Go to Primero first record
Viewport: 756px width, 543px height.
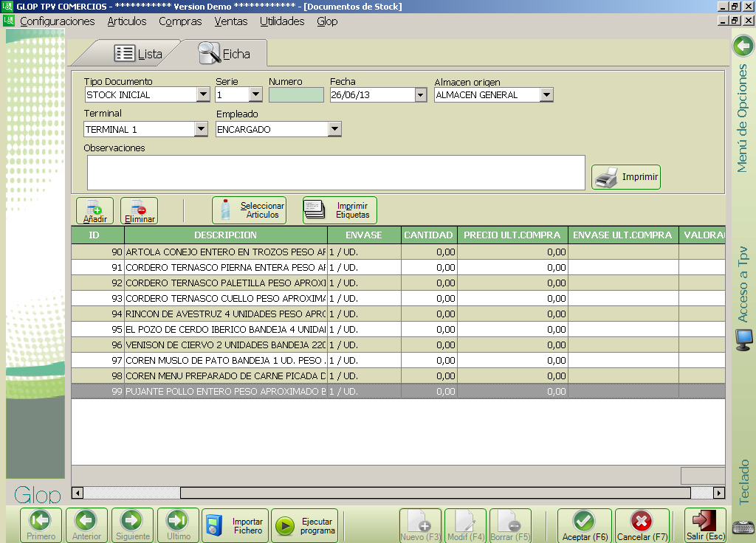[41, 525]
